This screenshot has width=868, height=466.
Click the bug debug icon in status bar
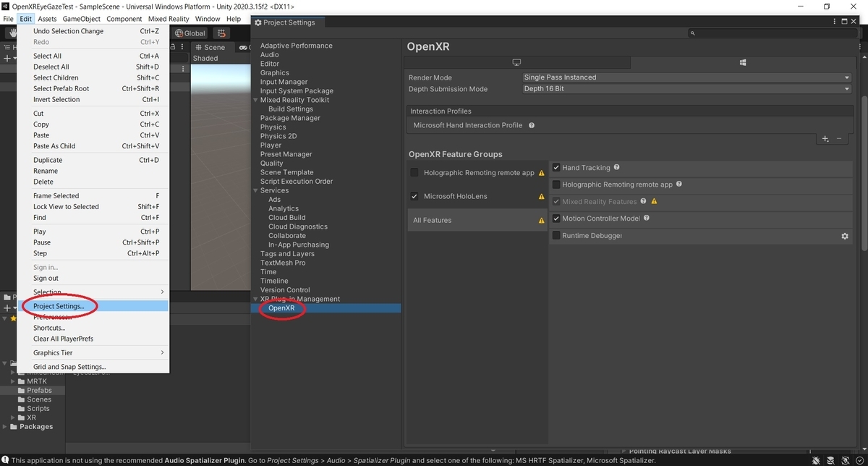(x=817, y=460)
